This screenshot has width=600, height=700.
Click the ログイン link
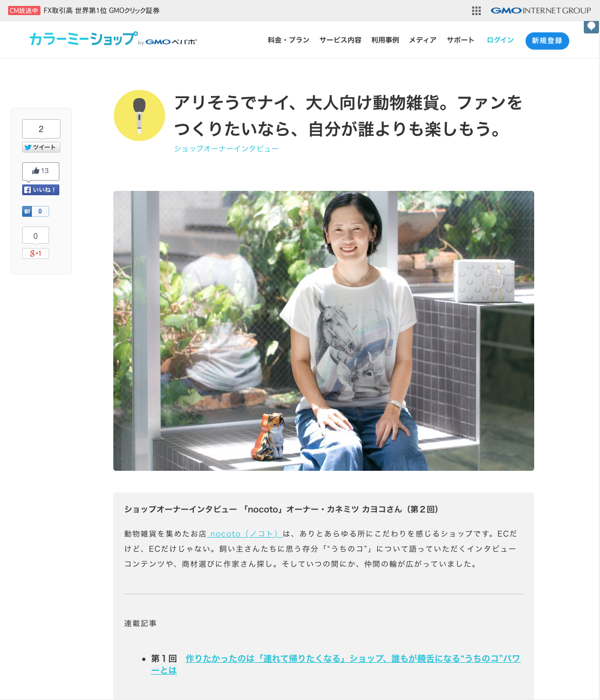(x=500, y=40)
